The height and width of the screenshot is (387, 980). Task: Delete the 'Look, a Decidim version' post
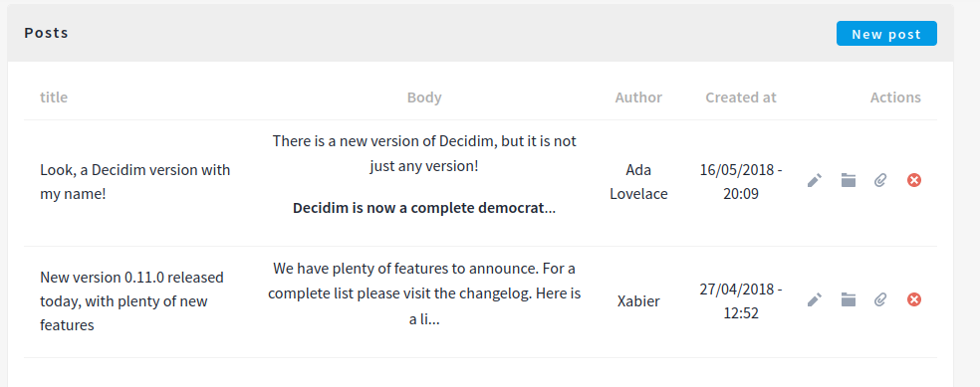point(913,181)
